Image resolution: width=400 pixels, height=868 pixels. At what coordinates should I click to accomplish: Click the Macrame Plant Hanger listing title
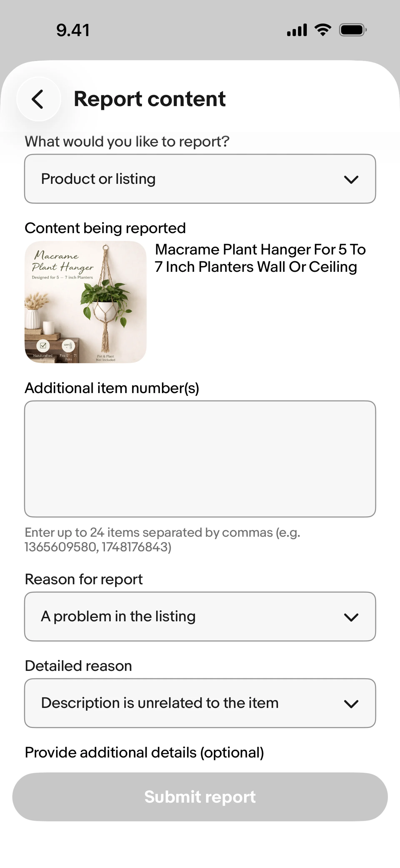point(260,258)
